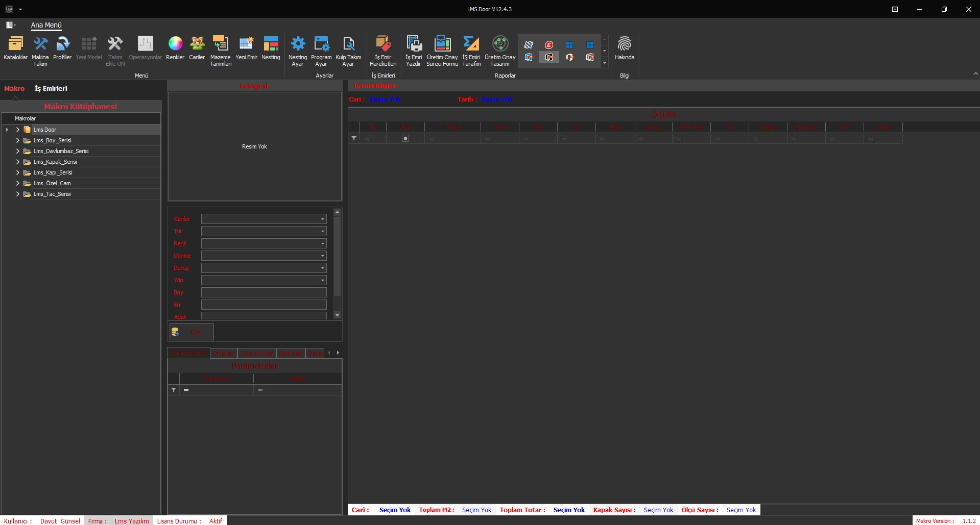980x525 pixels.
Task: Create a new order with Yeni Emir
Action: click(246, 48)
